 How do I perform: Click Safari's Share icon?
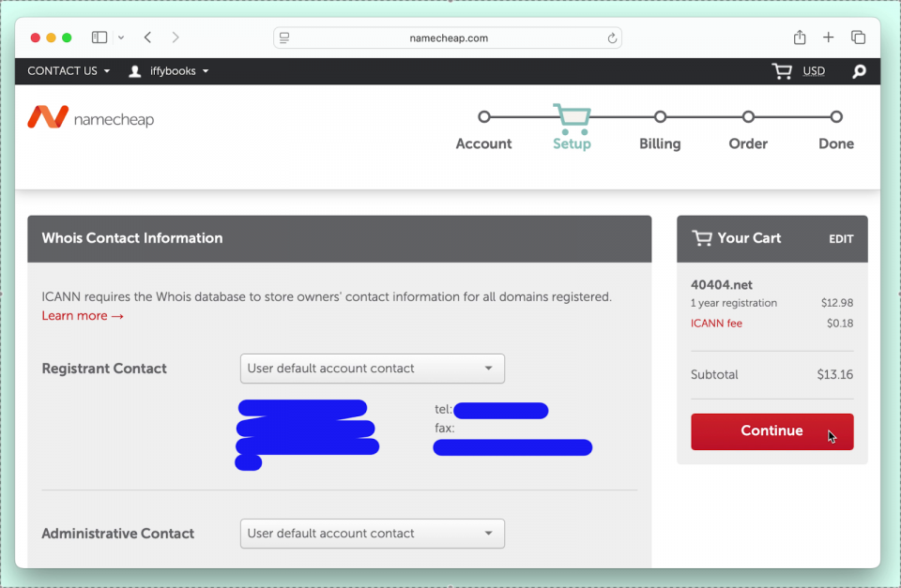pos(800,38)
